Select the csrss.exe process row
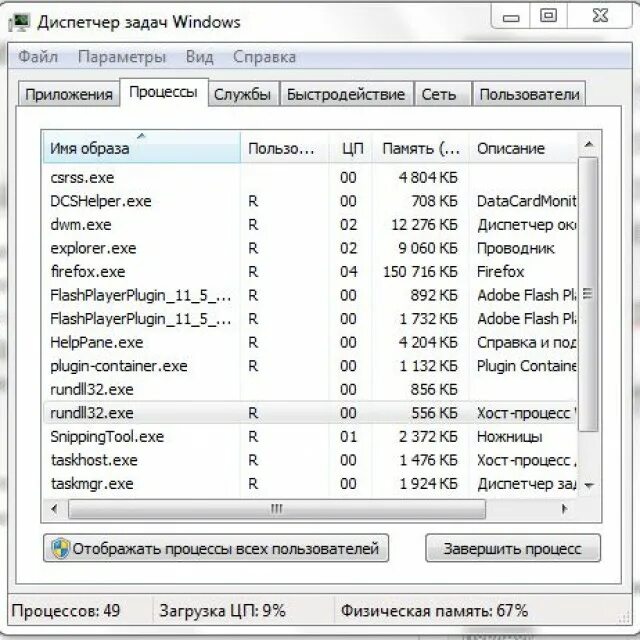This screenshot has width=640, height=640. click(310, 178)
